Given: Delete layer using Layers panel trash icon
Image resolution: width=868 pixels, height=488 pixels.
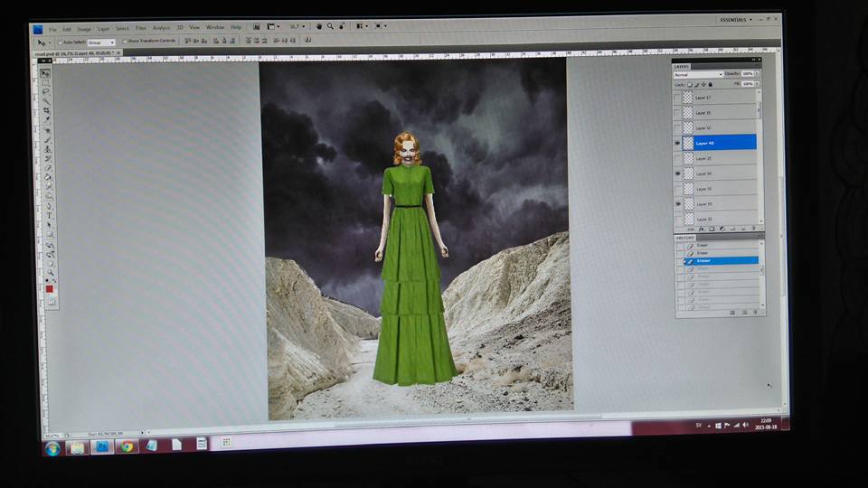Looking at the screenshot, I should tap(754, 229).
